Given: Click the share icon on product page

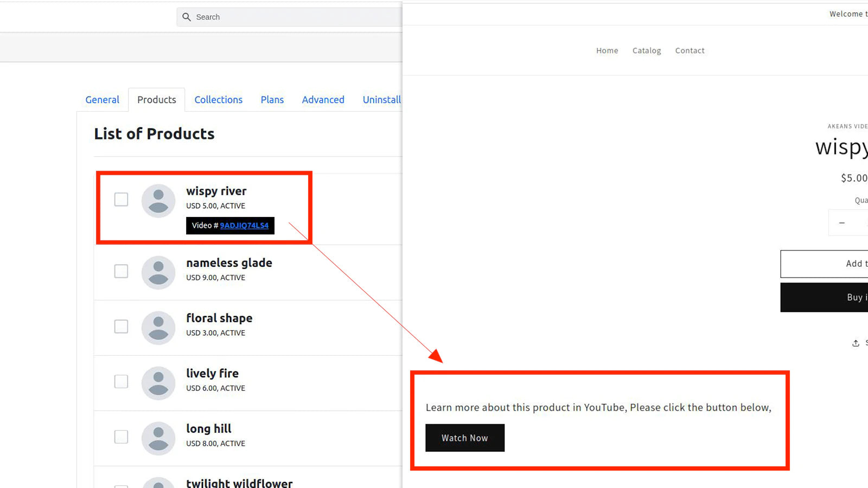Looking at the screenshot, I should click(856, 343).
